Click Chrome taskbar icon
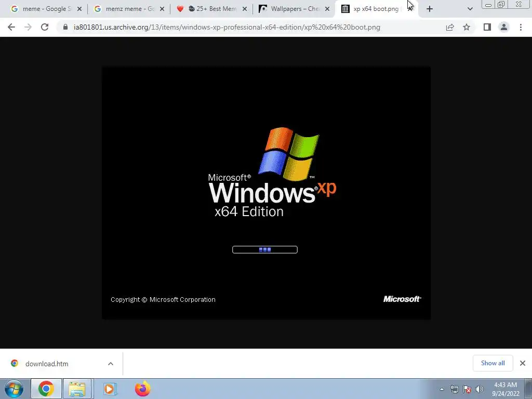532x399 pixels. click(46, 389)
